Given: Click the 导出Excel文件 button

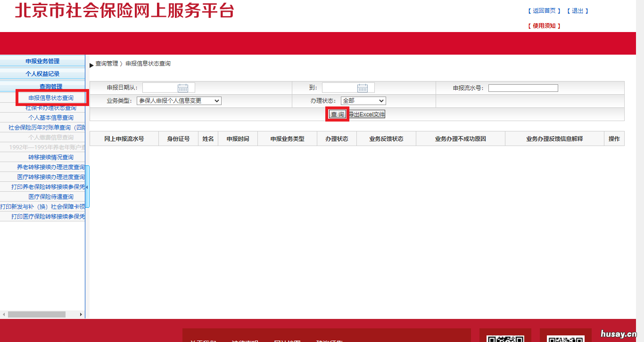Looking at the screenshot, I should (x=368, y=114).
